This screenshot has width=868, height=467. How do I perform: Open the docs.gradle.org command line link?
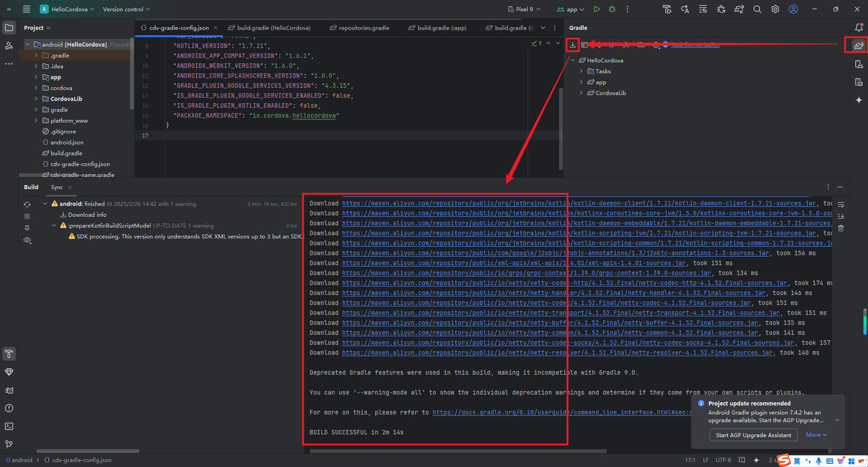(x=561, y=412)
